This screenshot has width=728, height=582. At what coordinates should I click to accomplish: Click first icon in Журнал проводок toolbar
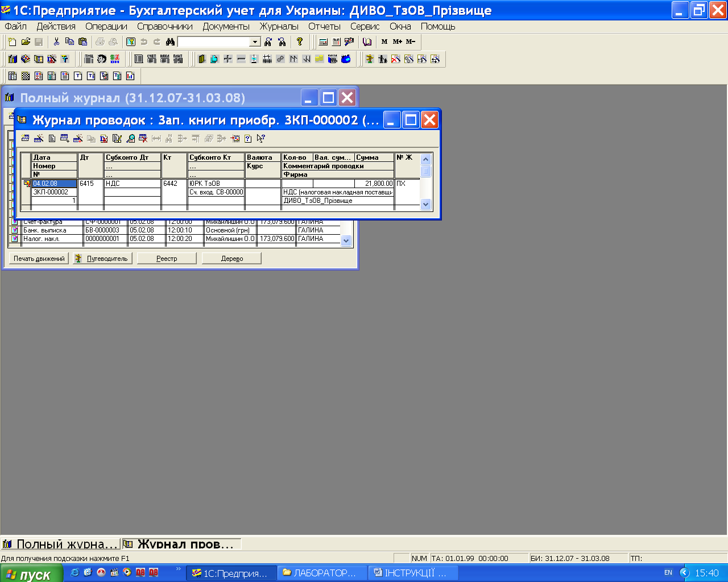26,138
